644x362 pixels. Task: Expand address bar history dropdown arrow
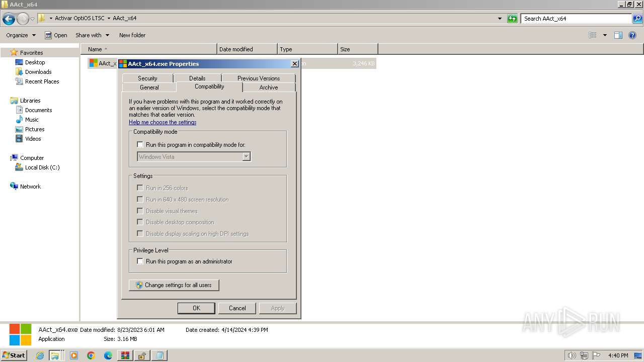500,19
